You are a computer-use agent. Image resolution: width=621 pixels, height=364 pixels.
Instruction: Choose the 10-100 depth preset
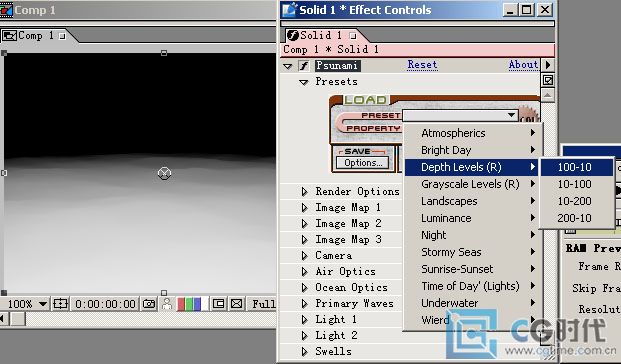tap(576, 184)
